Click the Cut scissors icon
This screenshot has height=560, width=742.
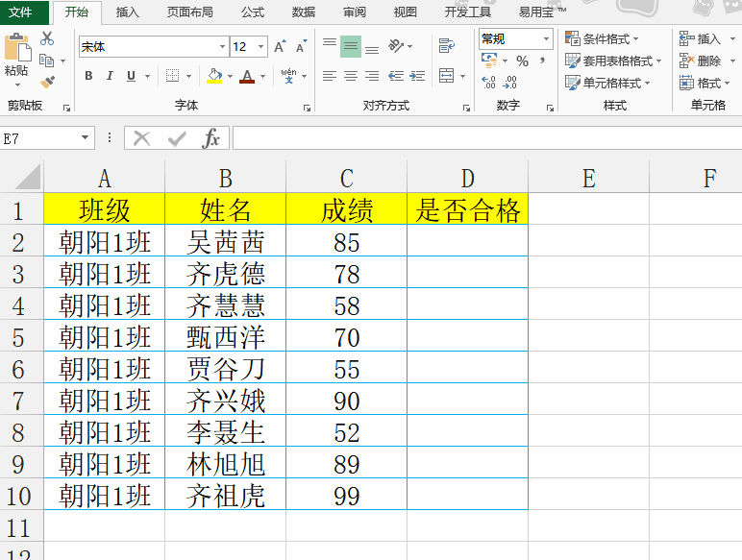point(47,38)
